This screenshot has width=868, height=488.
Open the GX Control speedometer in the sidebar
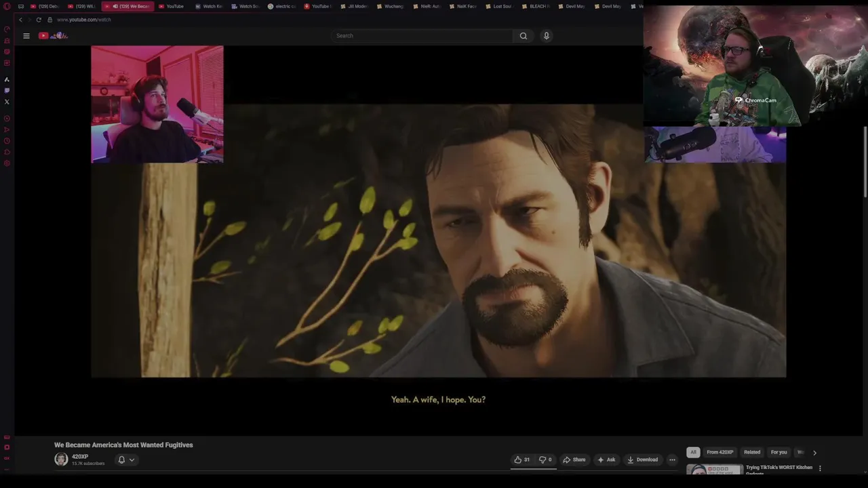(x=7, y=29)
